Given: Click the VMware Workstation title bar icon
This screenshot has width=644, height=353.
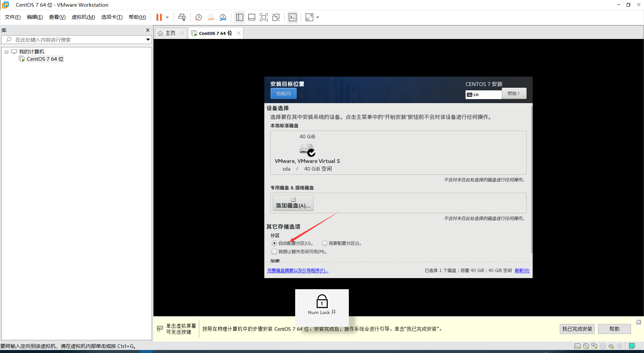Looking at the screenshot, I should (x=5, y=5).
